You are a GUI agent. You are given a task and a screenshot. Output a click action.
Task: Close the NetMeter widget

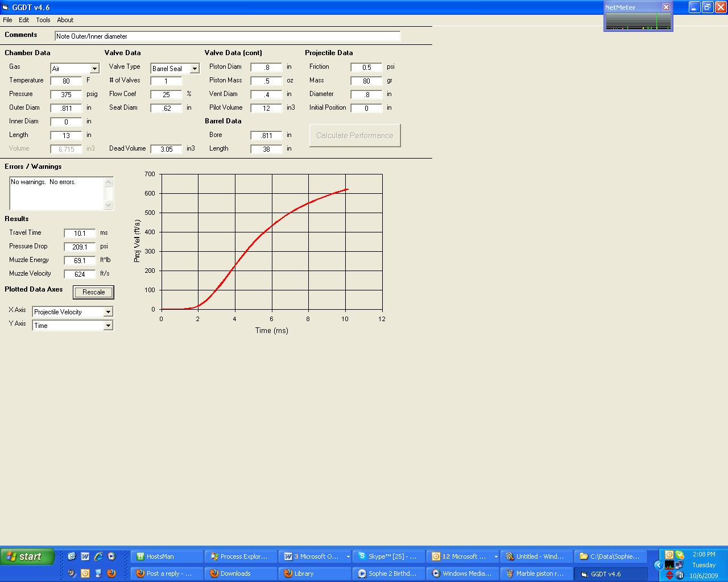click(666, 7)
